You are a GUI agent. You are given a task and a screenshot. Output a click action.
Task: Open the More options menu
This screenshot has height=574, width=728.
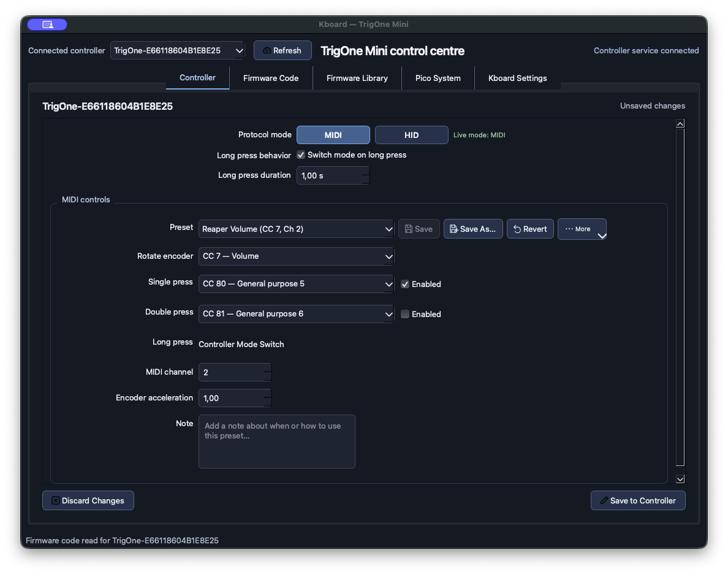click(x=582, y=229)
